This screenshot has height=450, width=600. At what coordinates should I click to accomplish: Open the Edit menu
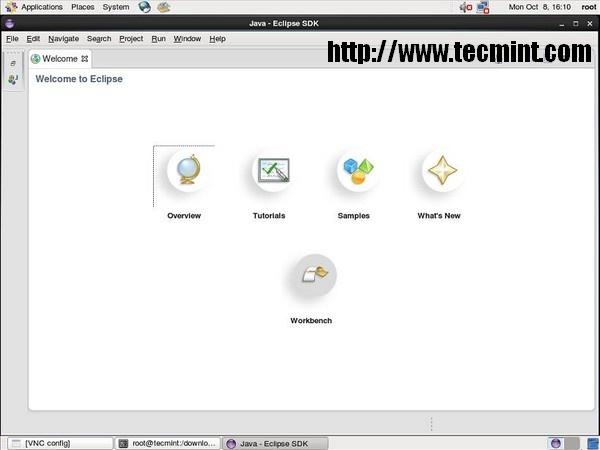pyautogui.click(x=33, y=39)
